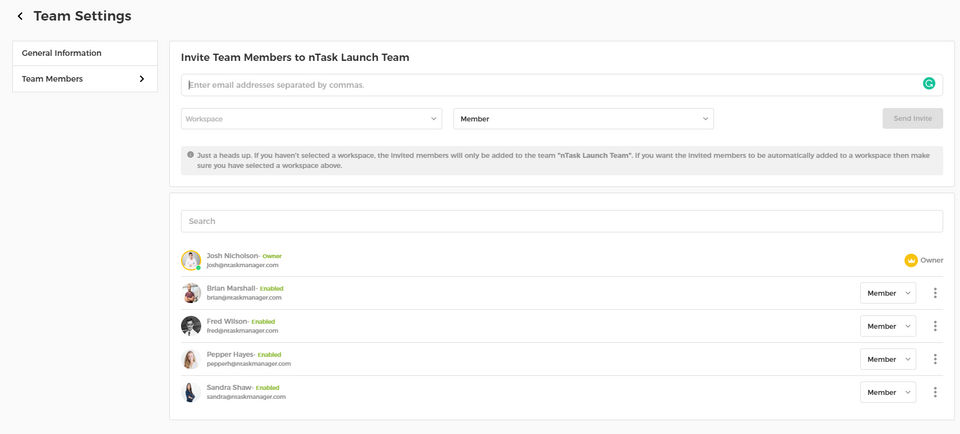Click Enabled status next to Fred Wilson
960x434 pixels.
263,321
